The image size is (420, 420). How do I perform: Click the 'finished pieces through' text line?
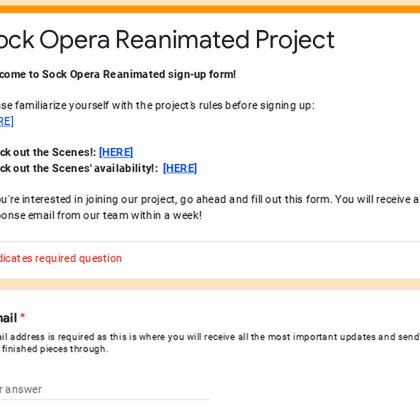(x=54, y=349)
